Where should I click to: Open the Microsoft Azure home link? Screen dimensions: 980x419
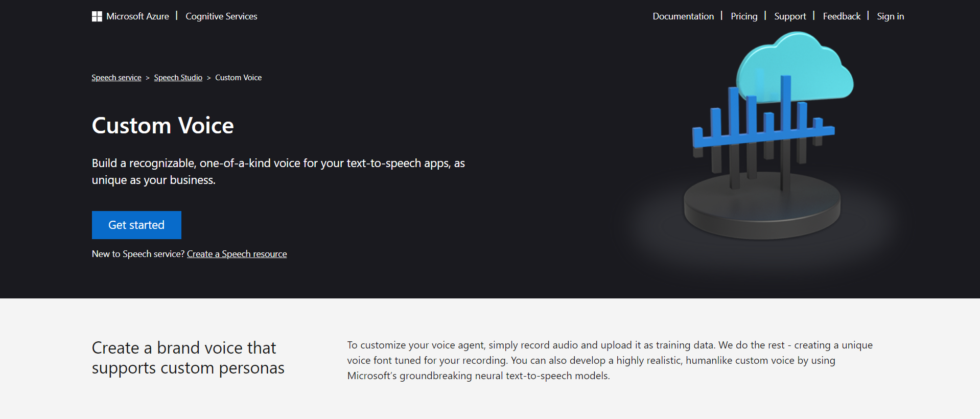[x=137, y=16]
